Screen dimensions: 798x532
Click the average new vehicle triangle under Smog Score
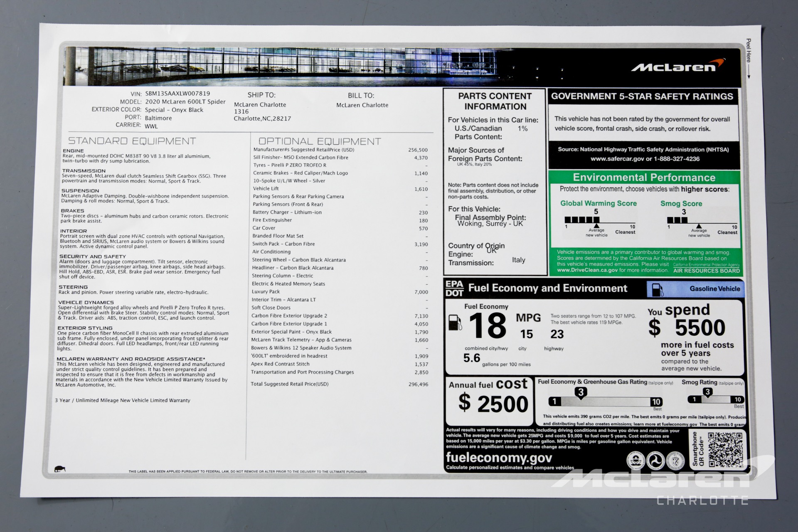(699, 226)
